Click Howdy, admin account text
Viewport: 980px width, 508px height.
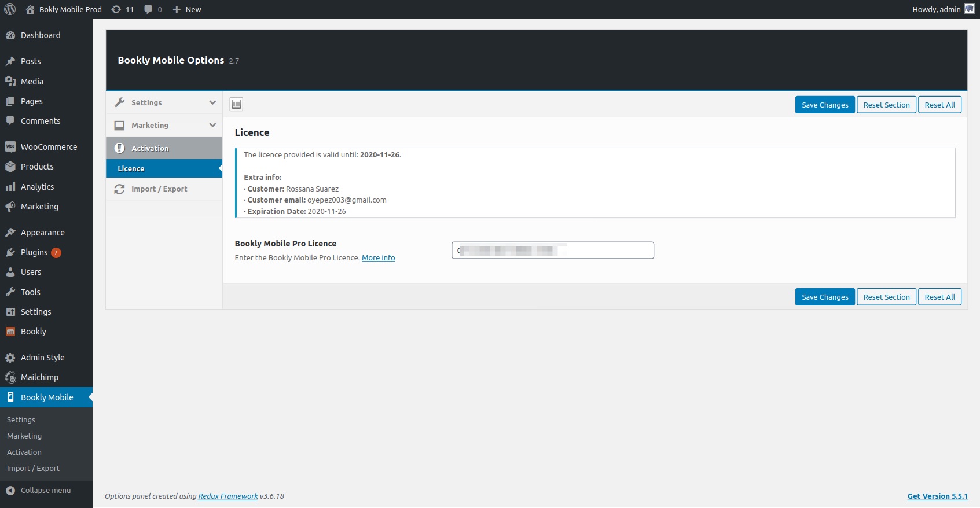tap(937, 9)
